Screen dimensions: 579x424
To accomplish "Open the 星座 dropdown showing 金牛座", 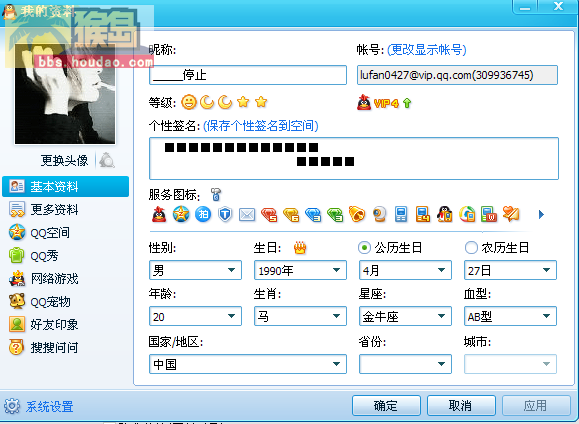I will tap(405, 316).
